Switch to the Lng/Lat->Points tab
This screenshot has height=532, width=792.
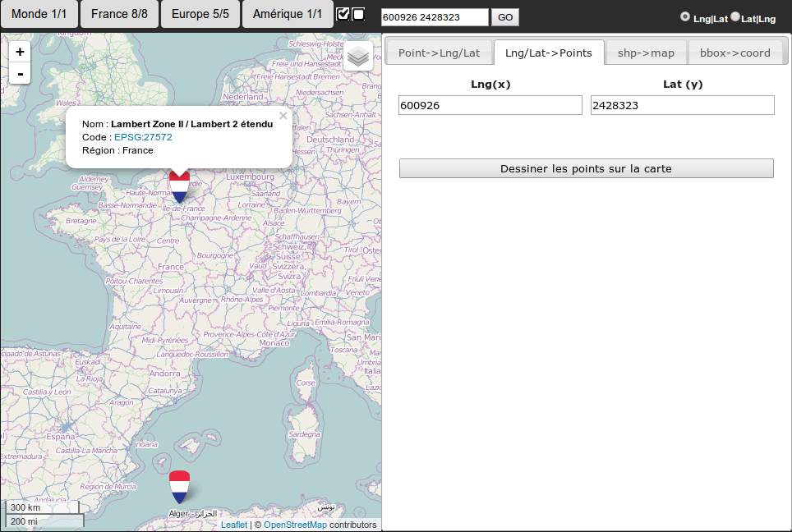point(549,53)
